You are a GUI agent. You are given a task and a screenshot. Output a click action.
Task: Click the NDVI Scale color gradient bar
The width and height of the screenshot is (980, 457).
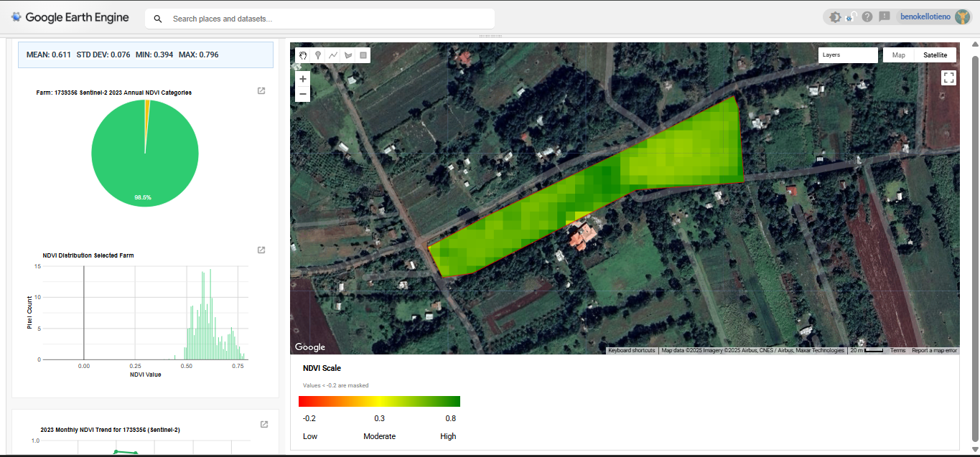coord(379,402)
